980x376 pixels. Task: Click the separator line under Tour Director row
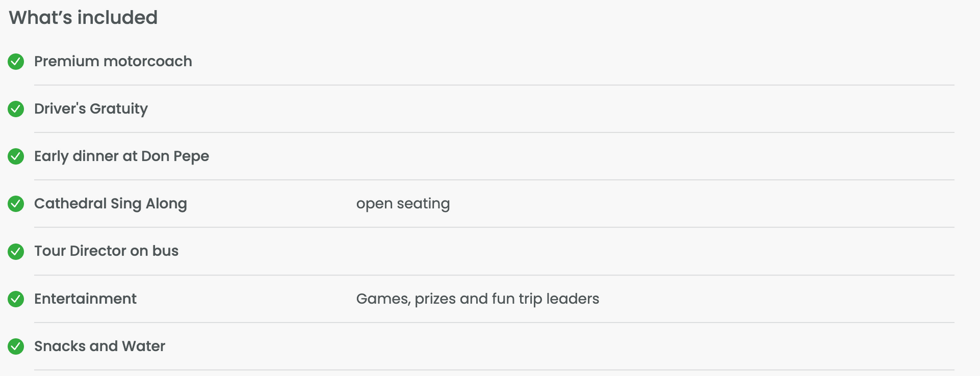coord(494,275)
